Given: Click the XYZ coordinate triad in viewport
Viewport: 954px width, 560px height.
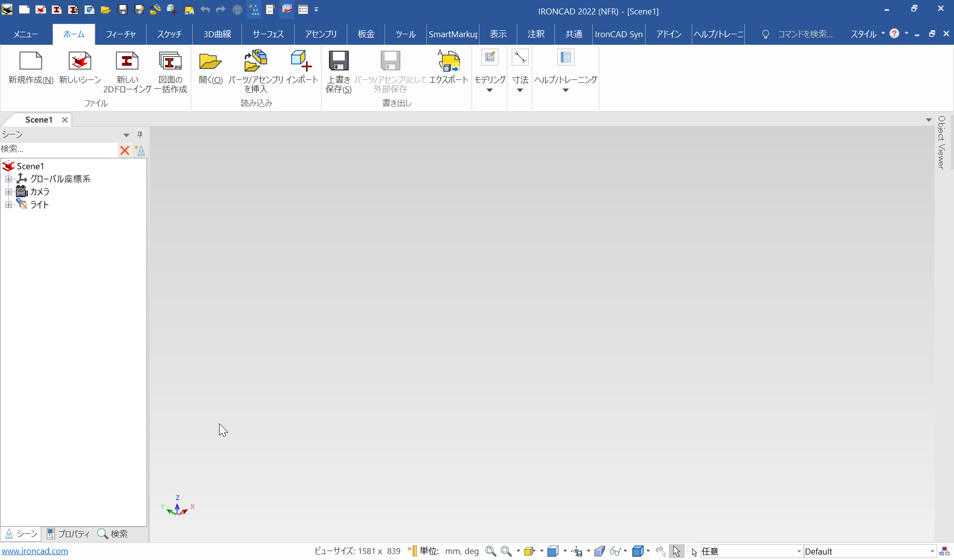Looking at the screenshot, I should (178, 506).
